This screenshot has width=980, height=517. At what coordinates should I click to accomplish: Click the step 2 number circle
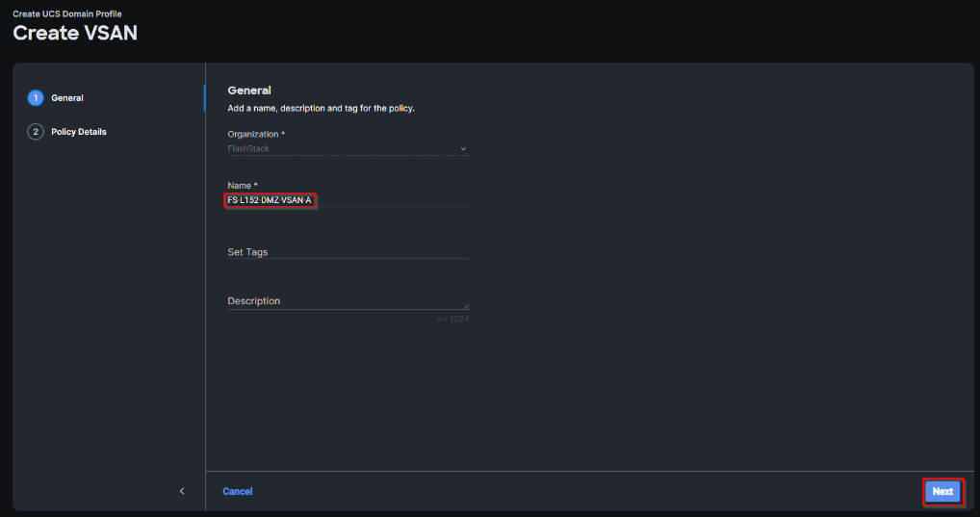click(x=36, y=132)
